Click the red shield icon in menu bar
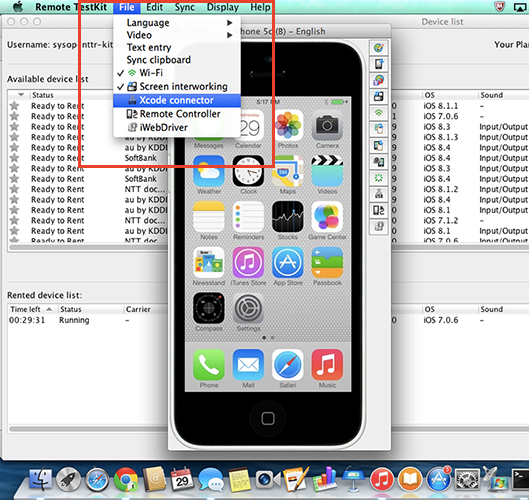529x500 pixels. coord(499,7)
